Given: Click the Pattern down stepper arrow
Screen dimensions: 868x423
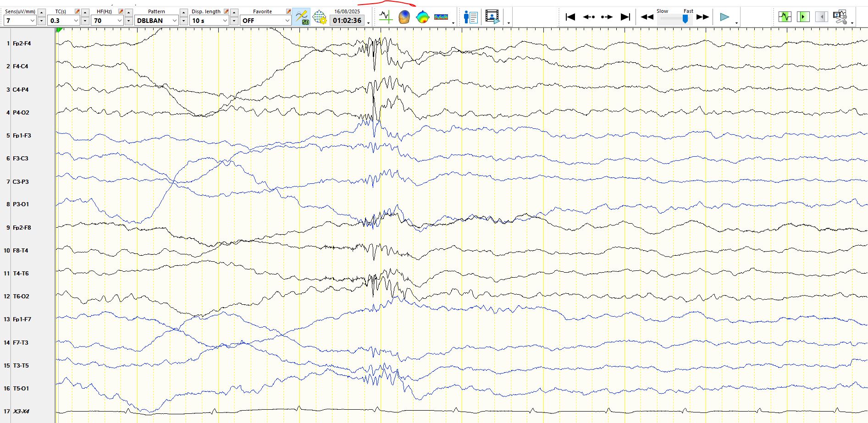Looking at the screenshot, I should pos(183,21).
